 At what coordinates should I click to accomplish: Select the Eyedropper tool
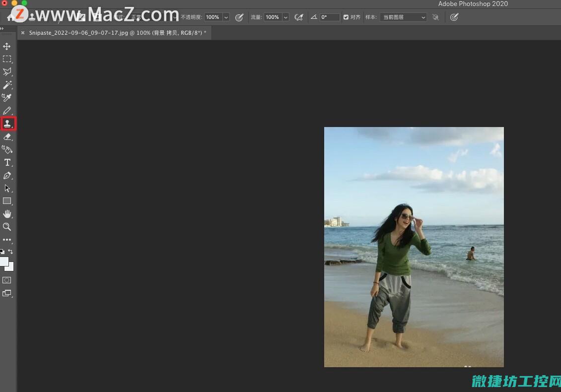tap(7, 98)
